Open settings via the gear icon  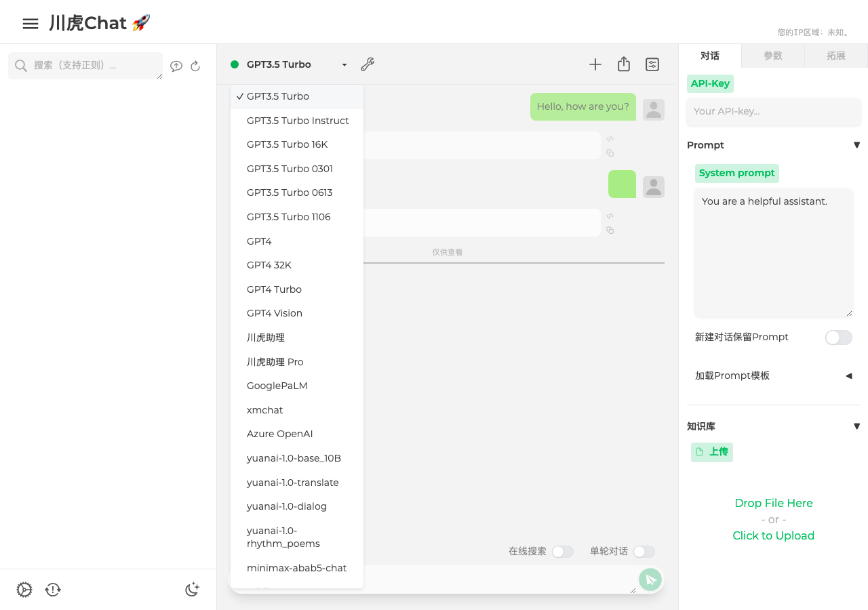click(24, 590)
